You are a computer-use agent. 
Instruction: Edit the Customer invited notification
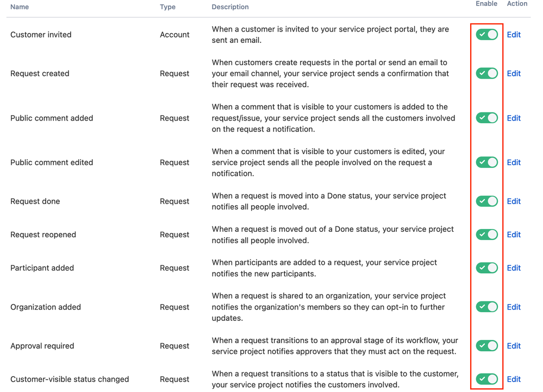pyautogui.click(x=513, y=34)
